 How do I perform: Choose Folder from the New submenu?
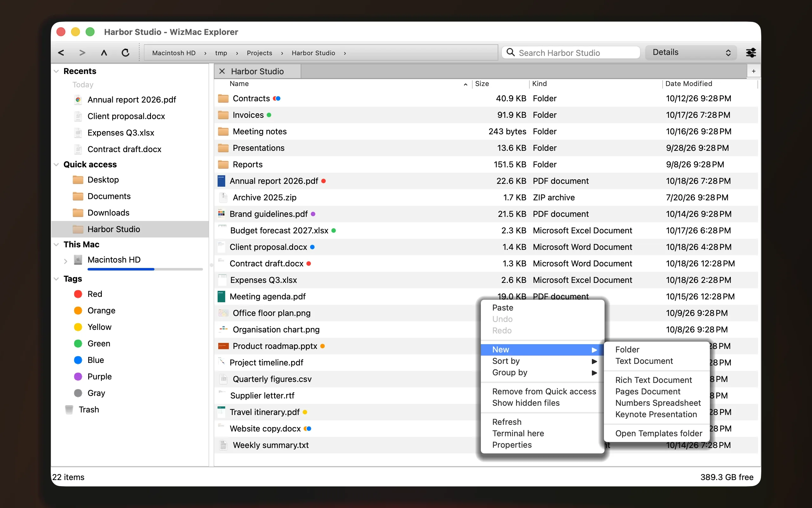657,350
